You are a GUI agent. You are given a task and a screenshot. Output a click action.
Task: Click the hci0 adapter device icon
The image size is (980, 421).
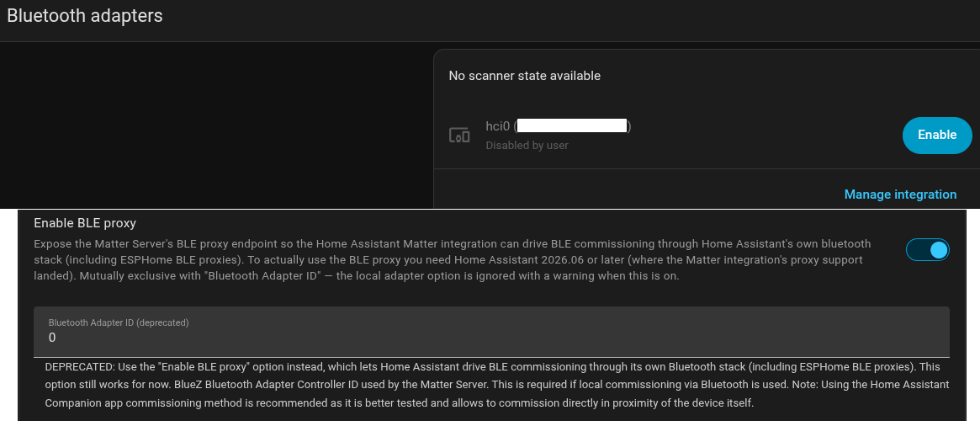click(459, 135)
